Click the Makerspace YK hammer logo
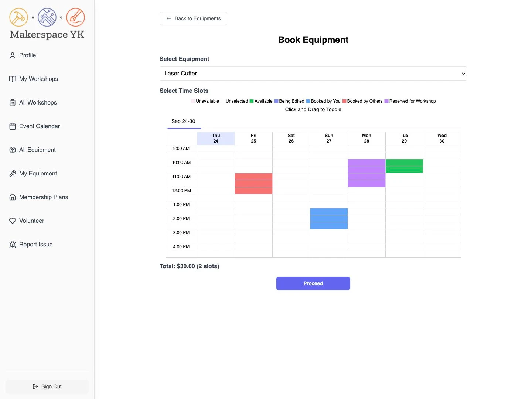 point(18,17)
